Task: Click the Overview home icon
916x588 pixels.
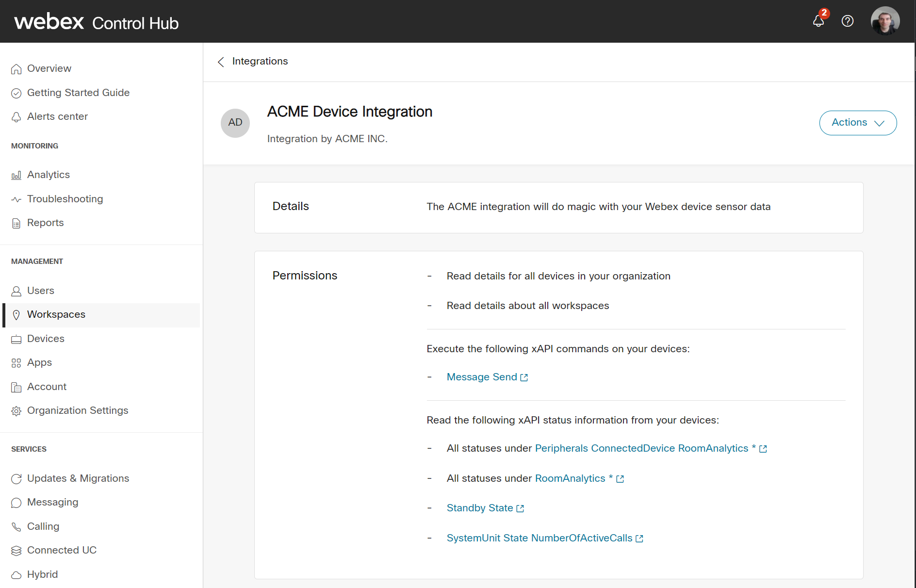Action: pyautogui.click(x=16, y=69)
